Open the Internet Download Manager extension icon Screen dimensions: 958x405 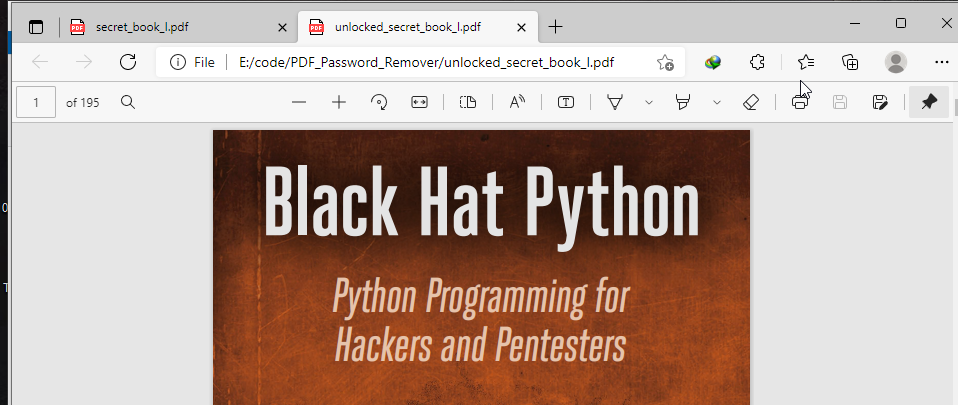(x=712, y=62)
